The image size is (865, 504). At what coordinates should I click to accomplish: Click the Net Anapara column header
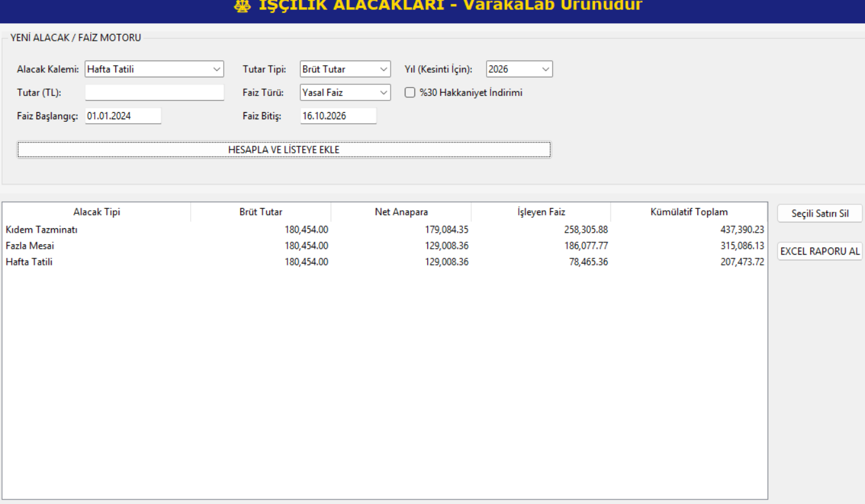tap(401, 212)
